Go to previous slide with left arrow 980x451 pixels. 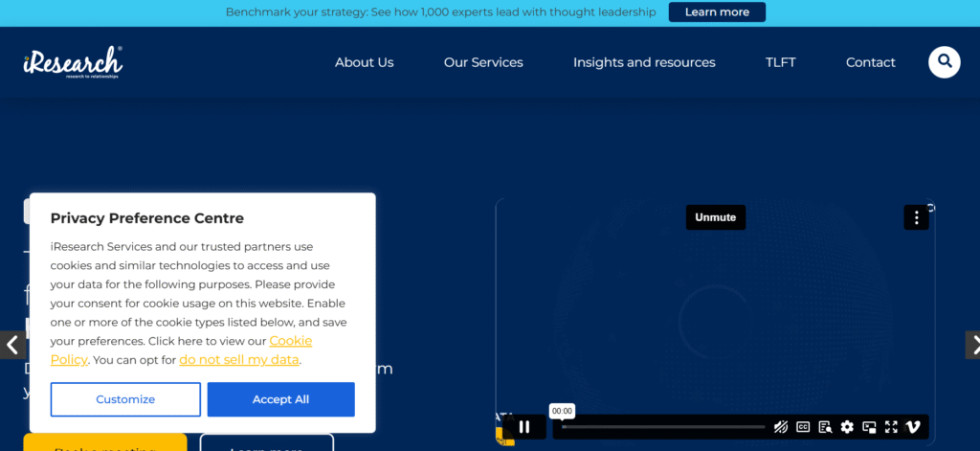pos(11,345)
